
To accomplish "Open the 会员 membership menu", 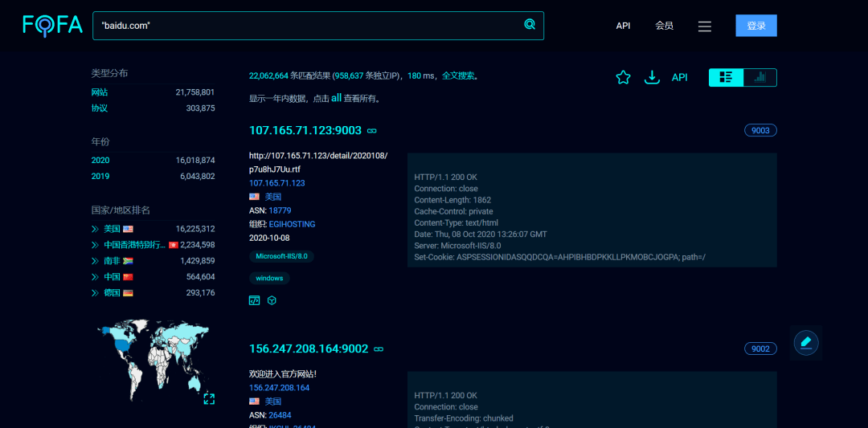I will click(664, 26).
